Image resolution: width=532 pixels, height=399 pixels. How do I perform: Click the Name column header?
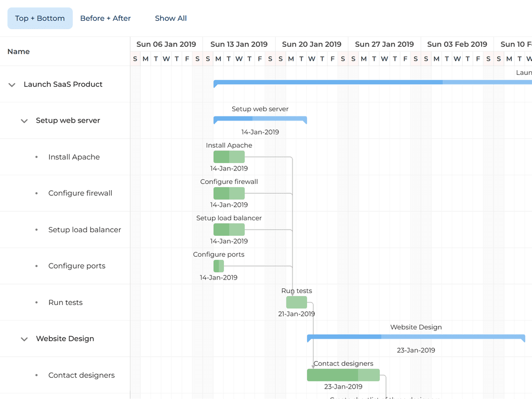click(19, 51)
